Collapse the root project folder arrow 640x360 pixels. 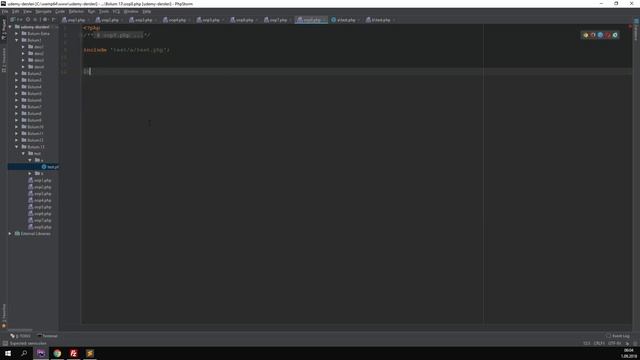10,27
